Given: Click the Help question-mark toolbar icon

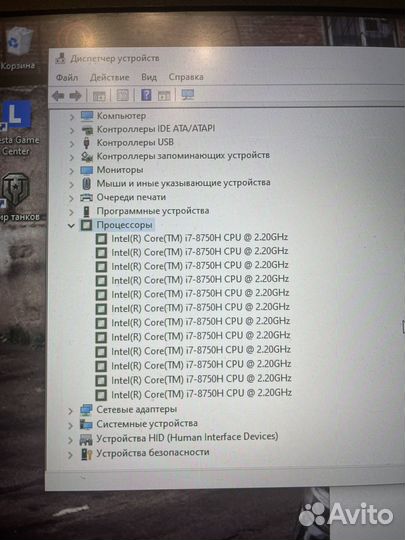Looking at the screenshot, I should click(146, 95).
